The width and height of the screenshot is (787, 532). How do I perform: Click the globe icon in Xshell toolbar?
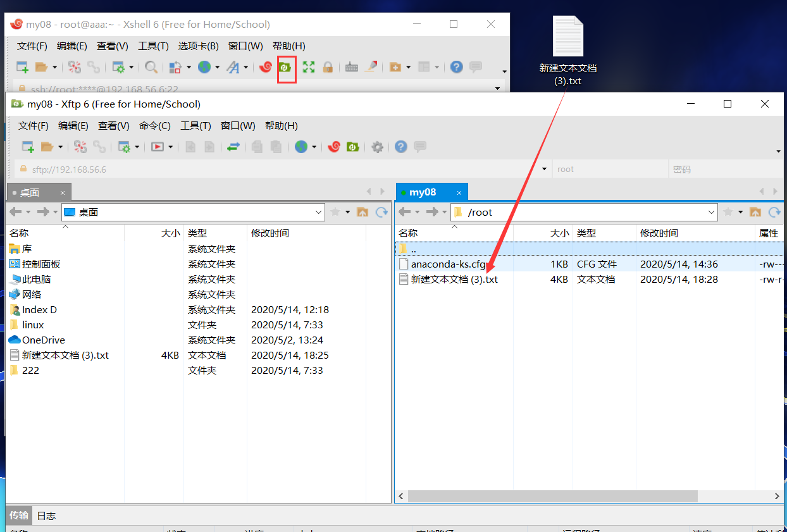click(204, 66)
